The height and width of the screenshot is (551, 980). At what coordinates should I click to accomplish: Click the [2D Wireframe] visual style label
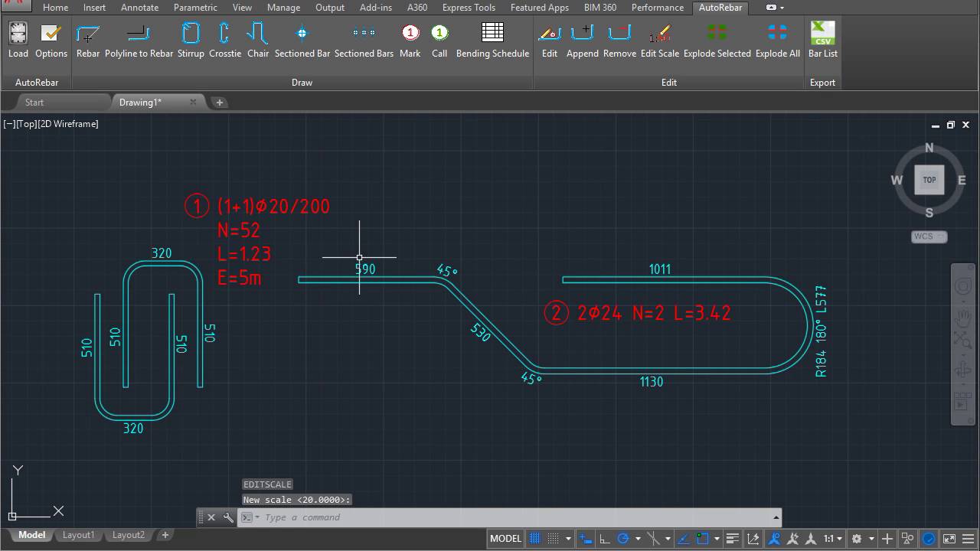pos(68,124)
